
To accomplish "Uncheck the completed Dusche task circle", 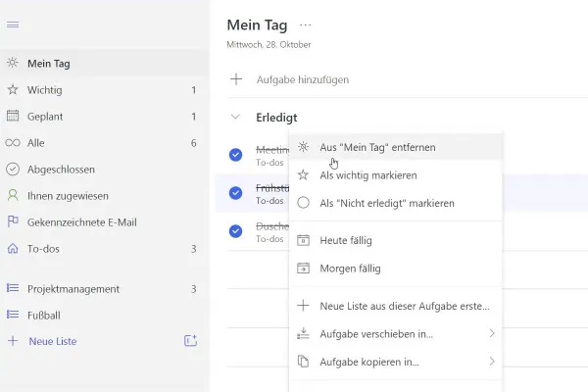I will click(235, 231).
